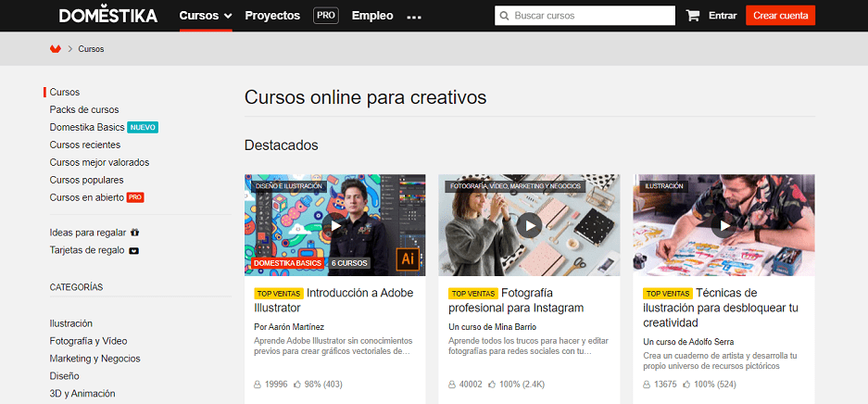Select the Fotografía y Vídeo category

coord(88,341)
